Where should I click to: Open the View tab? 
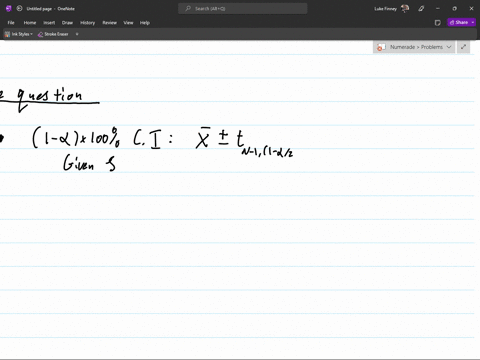click(128, 23)
